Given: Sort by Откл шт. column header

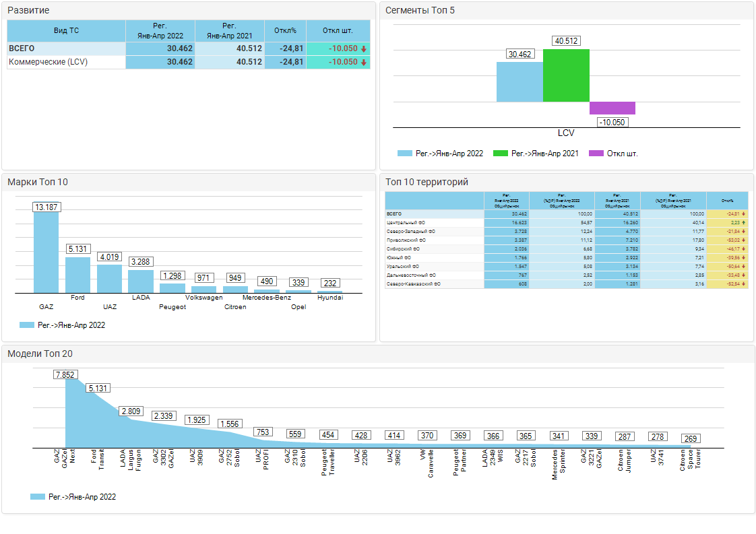Looking at the screenshot, I should 338,31.
